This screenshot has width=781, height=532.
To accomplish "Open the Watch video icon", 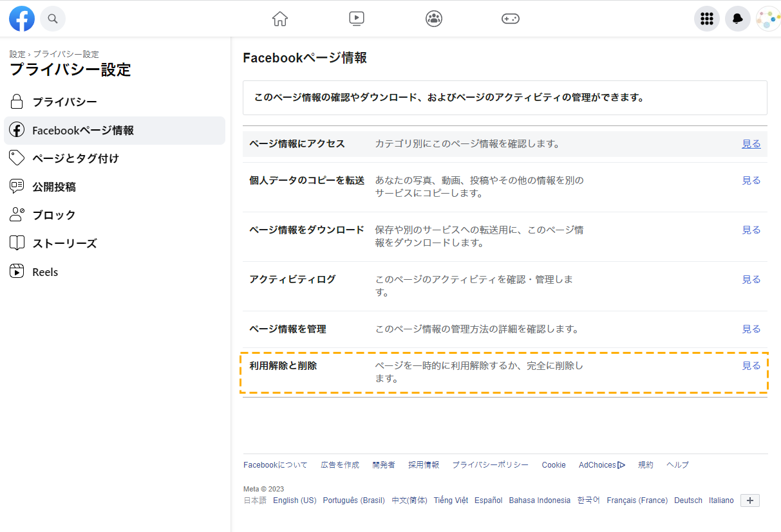I will (357, 19).
